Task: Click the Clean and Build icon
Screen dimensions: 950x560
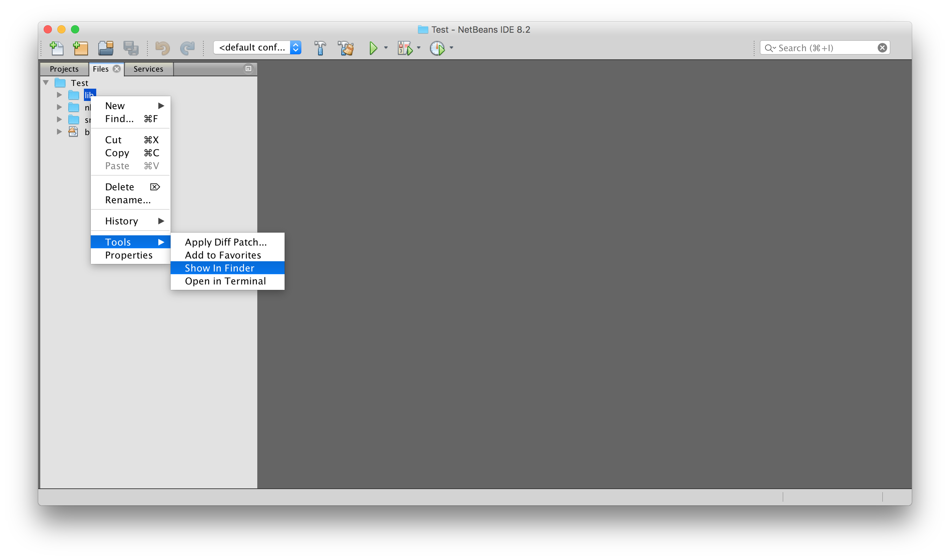Action: 345,48
